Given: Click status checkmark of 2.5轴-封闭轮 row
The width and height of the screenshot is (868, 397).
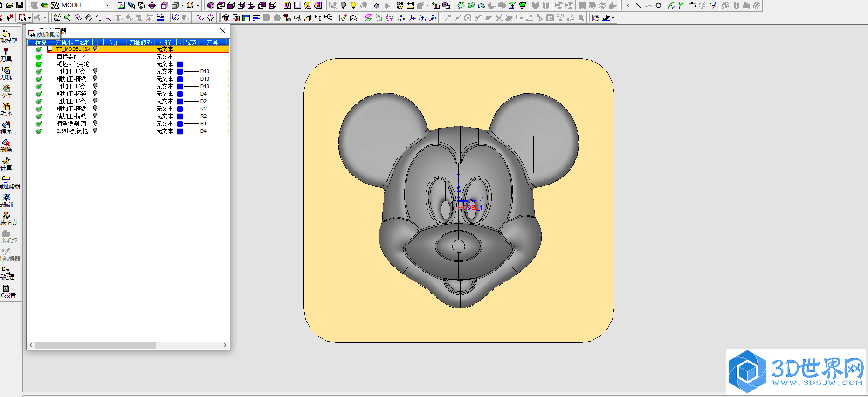Looking at the screenshot, I should pyautogui.click(x=39, y=131).
